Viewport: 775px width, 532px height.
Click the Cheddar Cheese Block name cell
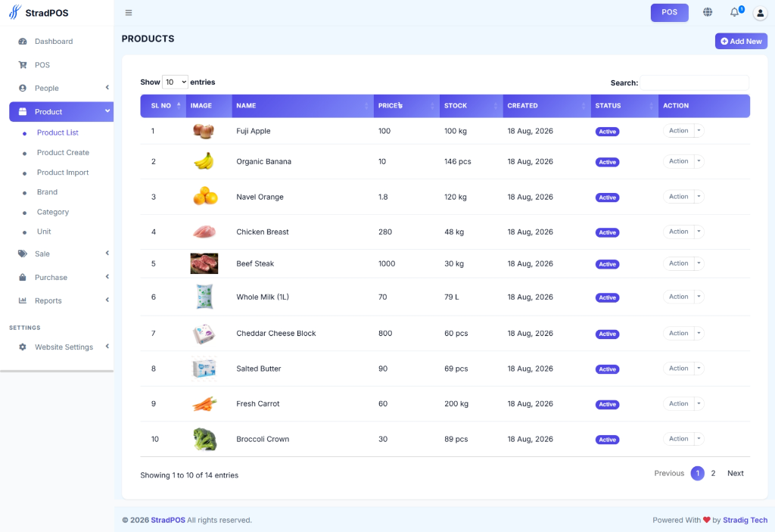[275, 333]
